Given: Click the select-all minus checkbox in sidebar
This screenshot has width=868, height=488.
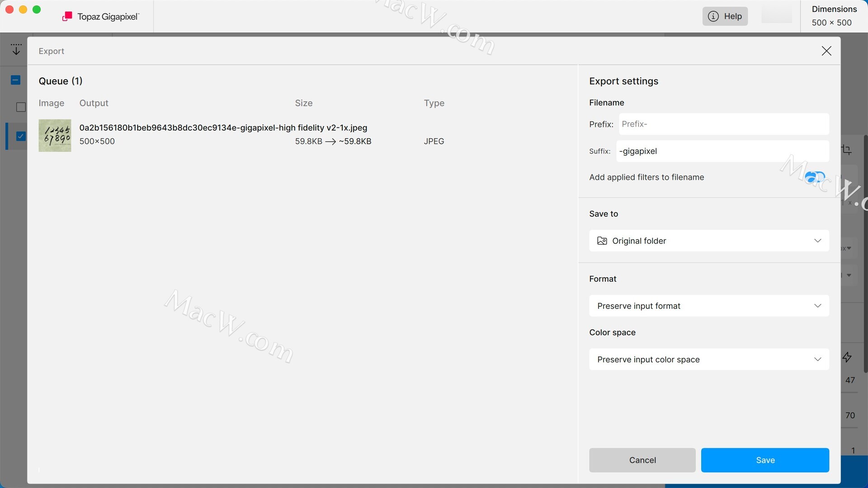Looking at the screenshot, I should pyautogui.click(x=15, y=80).
